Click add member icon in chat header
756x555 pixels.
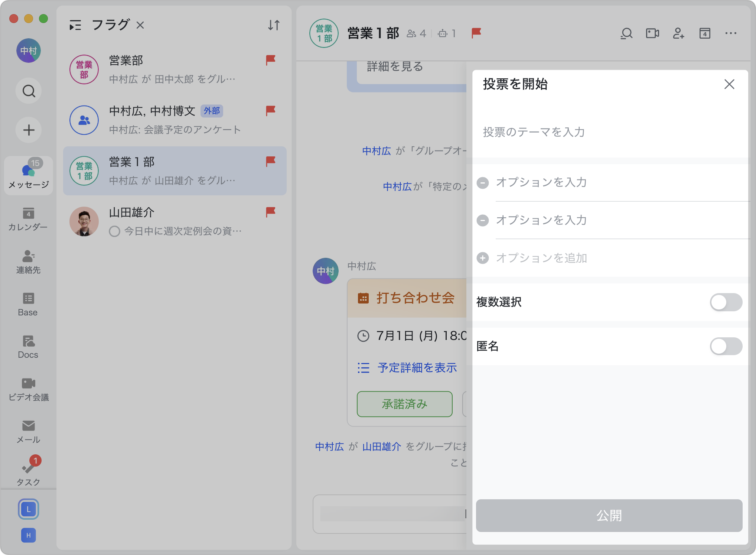click(678, 33)
